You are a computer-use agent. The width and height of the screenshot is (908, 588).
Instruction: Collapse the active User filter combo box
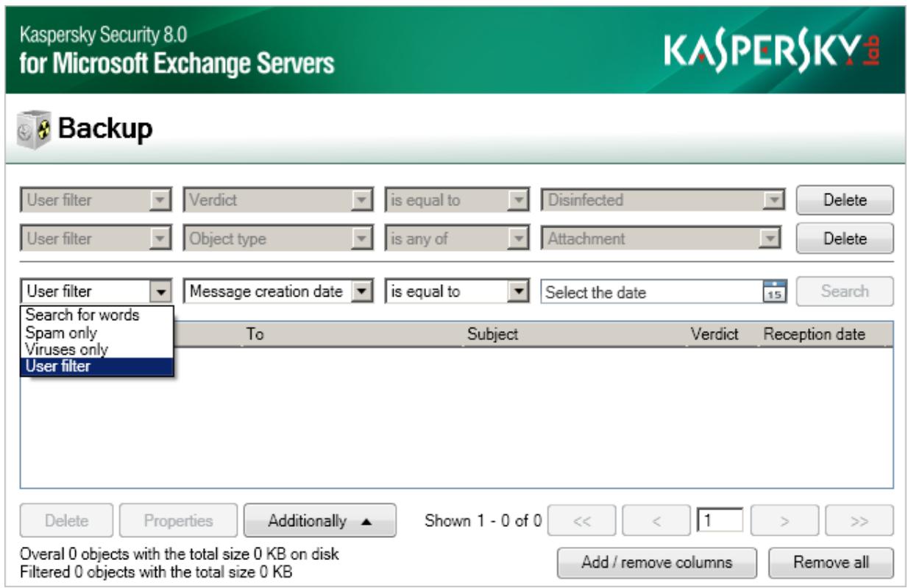pos(162,291)
